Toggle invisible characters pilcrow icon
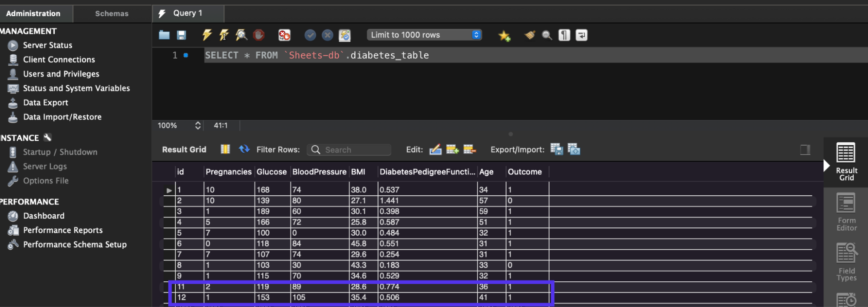 564,35
